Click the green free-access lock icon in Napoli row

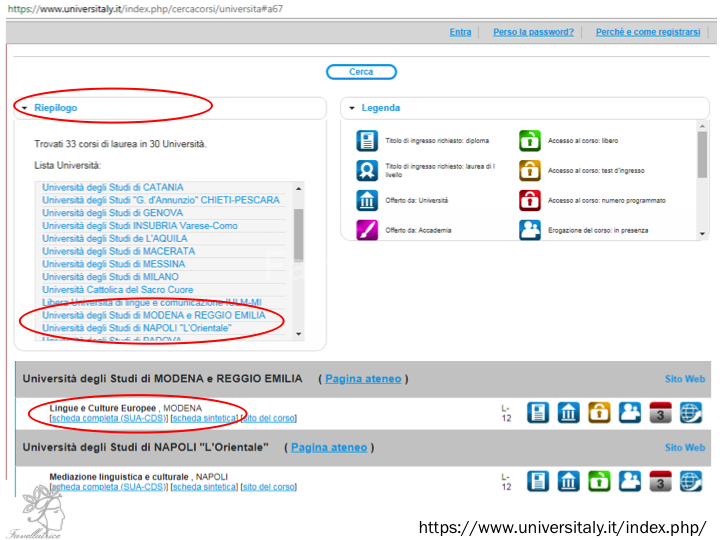click(x=599, y=481)
